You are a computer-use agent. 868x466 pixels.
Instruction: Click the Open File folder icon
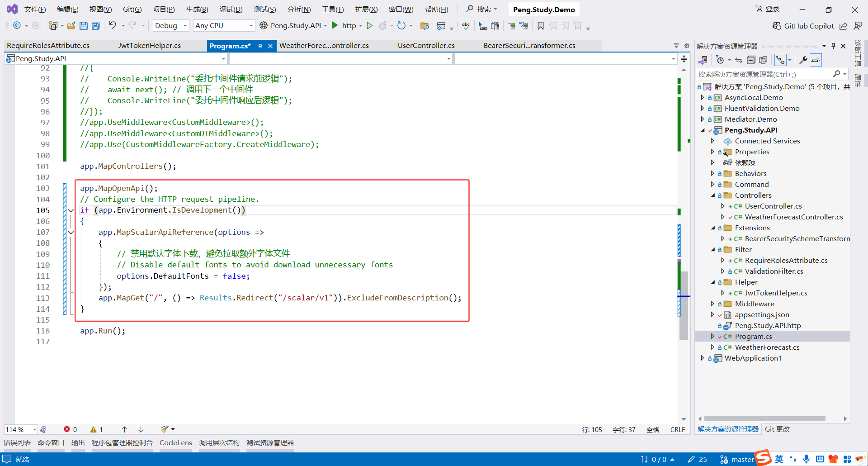71,26
